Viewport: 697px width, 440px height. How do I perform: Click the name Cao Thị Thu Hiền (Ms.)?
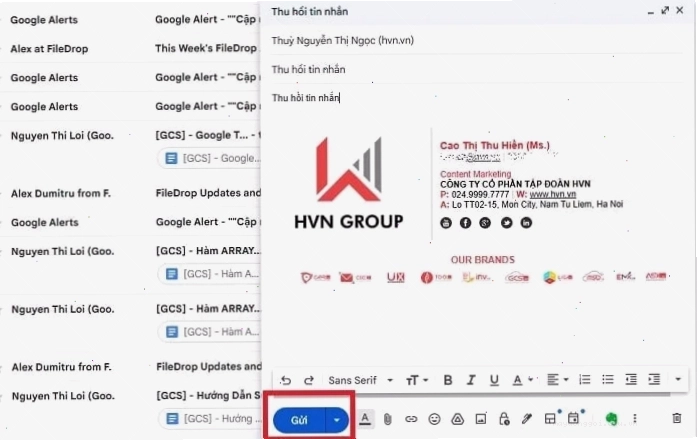(x=495, y=145)
